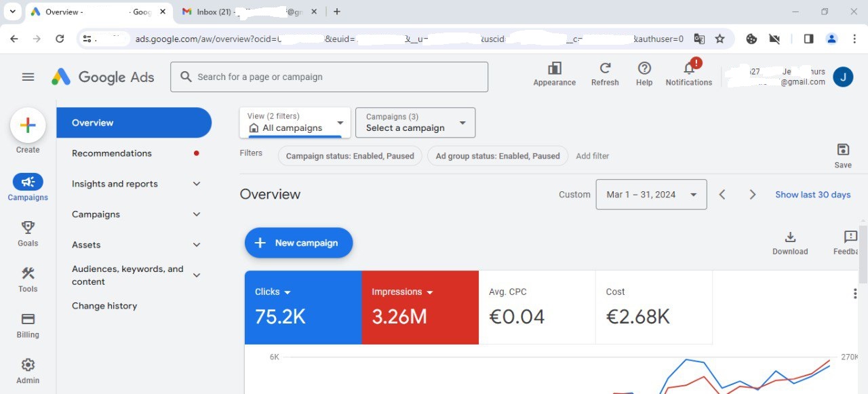The height and width of the screenshot is (394, 868).
Task: Open the All campaigns view dropdown
Action: tap(295, 123)
